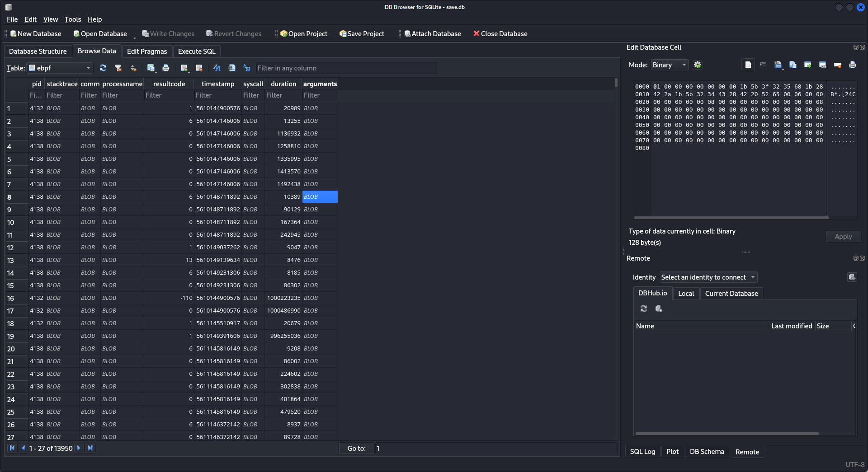Open the Help menu
This screenshot has height=472, width=868.
point(94,19)
